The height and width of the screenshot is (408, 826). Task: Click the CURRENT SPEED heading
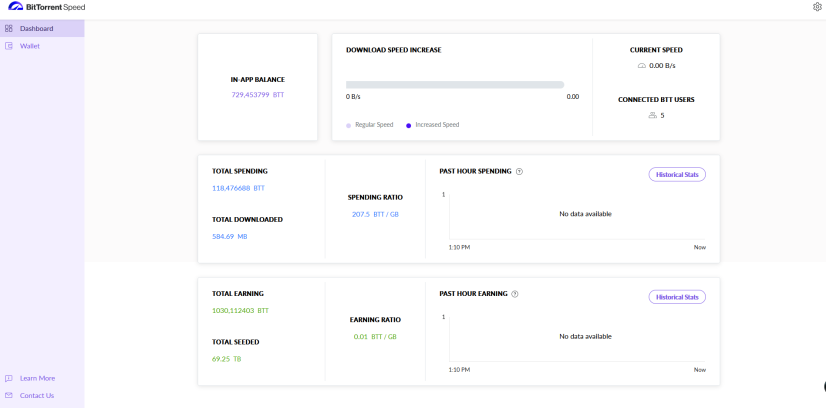(656, 50)
